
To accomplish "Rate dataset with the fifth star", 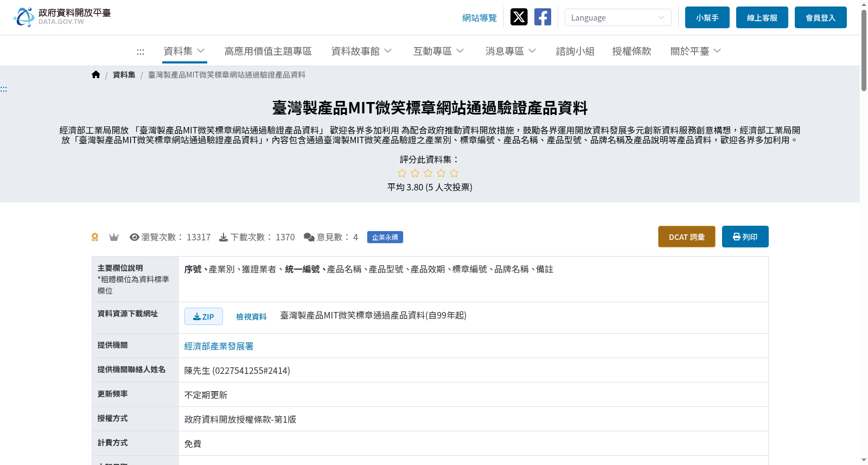I will pyautogui.click(x=454, y=173).
